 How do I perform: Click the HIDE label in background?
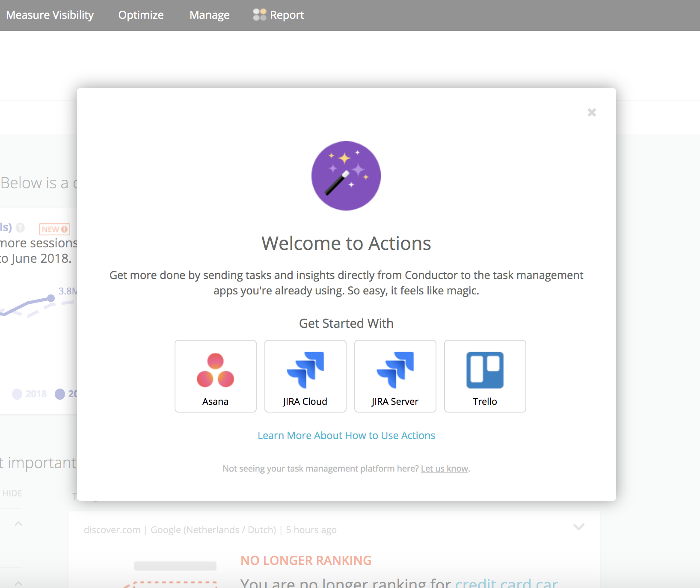12,493
